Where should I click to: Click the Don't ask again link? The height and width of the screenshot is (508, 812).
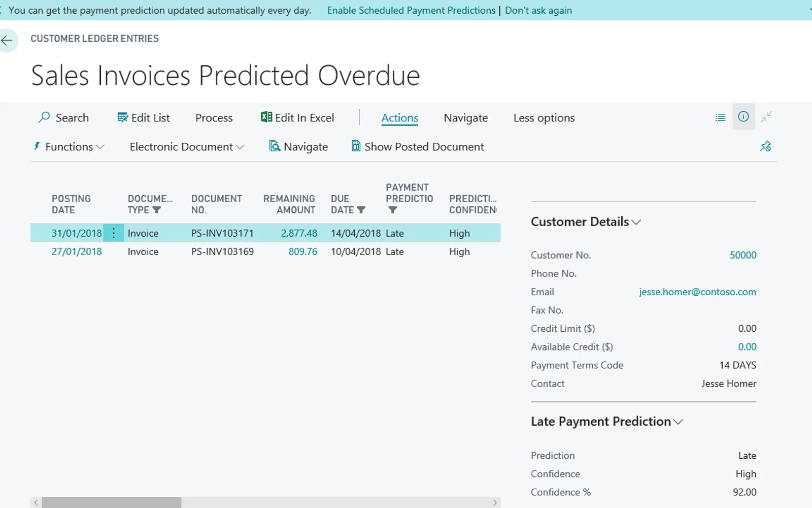[x=538, y=10]
